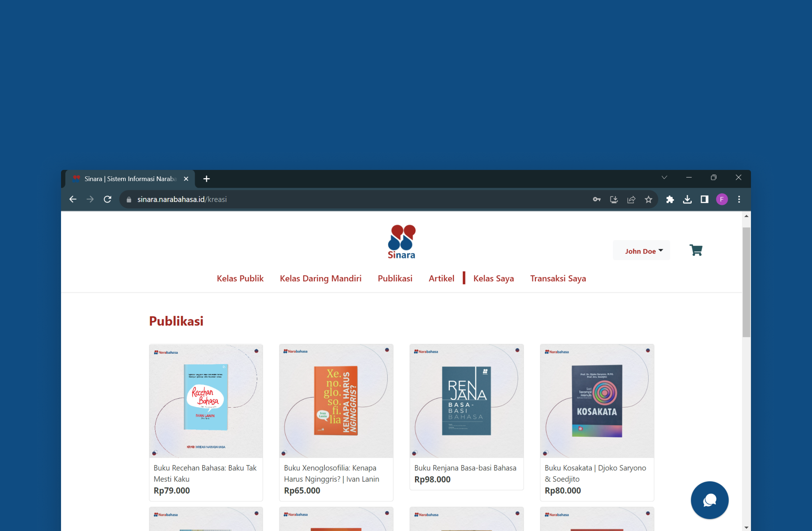Viewport: 812px width, 531px height.
Task: Click the password key icon
Action: pyautogui.click(x=596, y=199)
